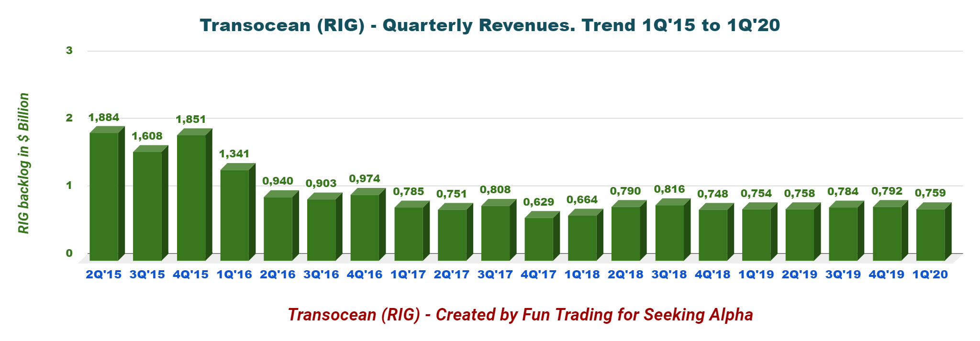This screenshot has height=341, width=980.
Task: Select the 3Q'16 revenue bar
Action: pos(325,227)
